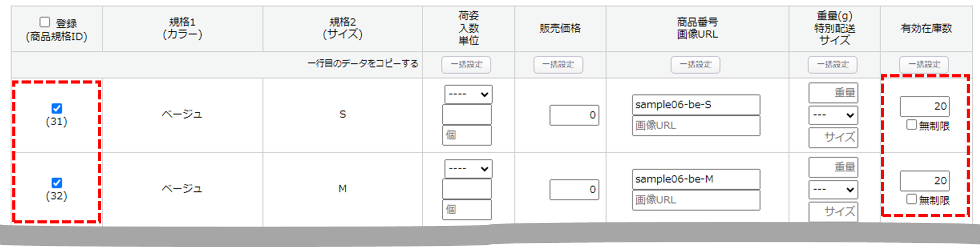This screenshot has height=247, width=980.
Task: Click the sample06-be-M product number field
Action: tap(696, 179)
